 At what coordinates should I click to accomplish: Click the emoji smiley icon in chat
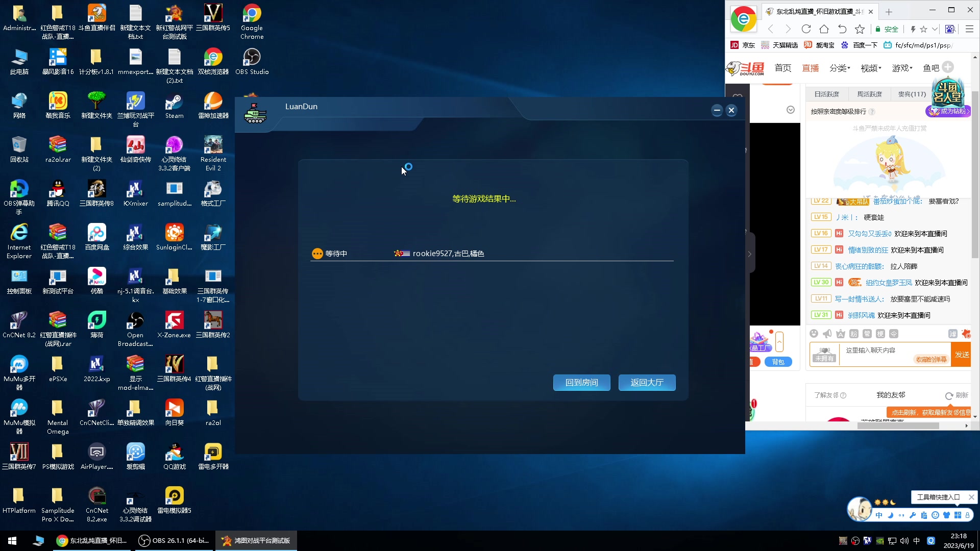point(814,334)
